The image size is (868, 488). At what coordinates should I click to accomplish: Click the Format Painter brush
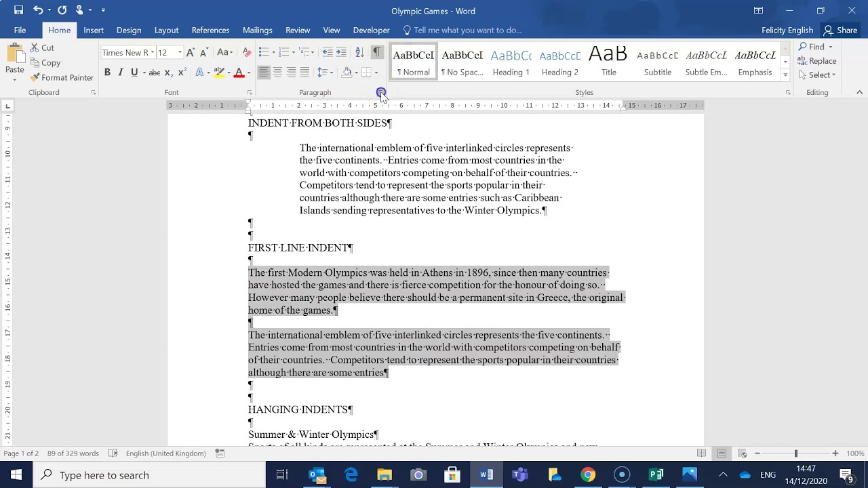[35, 78]
